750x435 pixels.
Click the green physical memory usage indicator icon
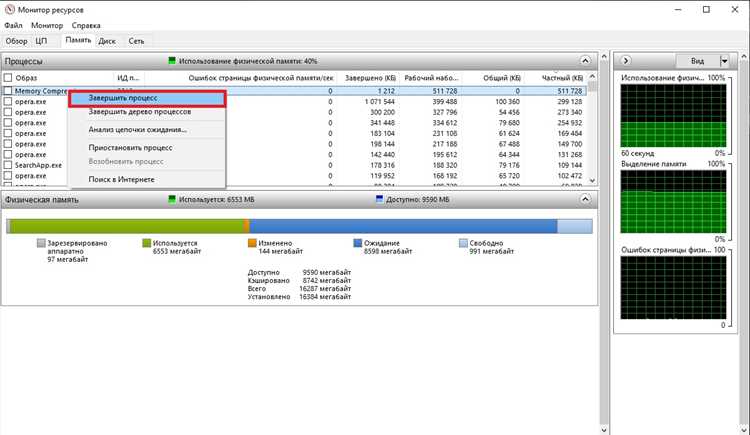[172, 61]
